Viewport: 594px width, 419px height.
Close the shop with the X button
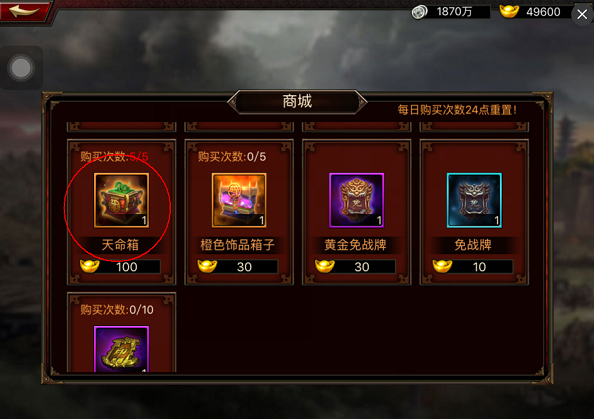click(582, 14)
